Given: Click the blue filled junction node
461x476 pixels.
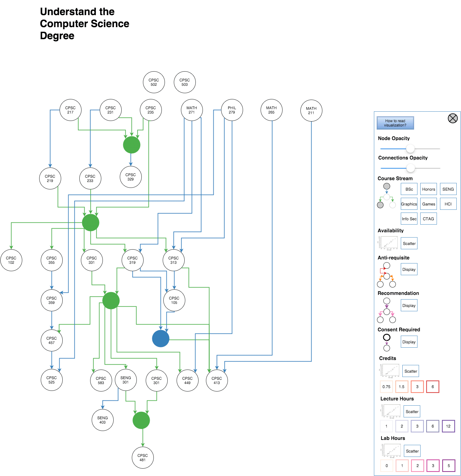Looking at the screenshot, I should pyautogui.click(x=161, y=339).
